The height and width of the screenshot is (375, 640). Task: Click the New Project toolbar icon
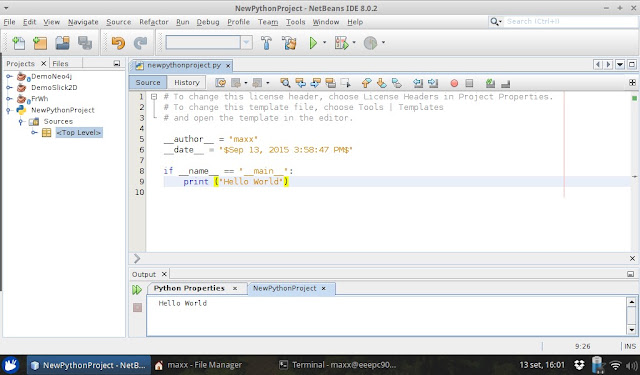pos(40,42)
